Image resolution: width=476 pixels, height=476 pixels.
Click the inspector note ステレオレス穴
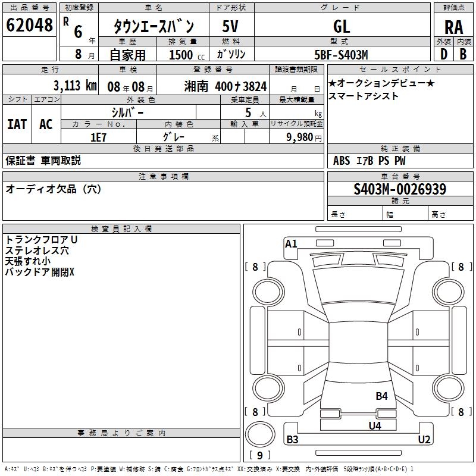coord(37,250)
